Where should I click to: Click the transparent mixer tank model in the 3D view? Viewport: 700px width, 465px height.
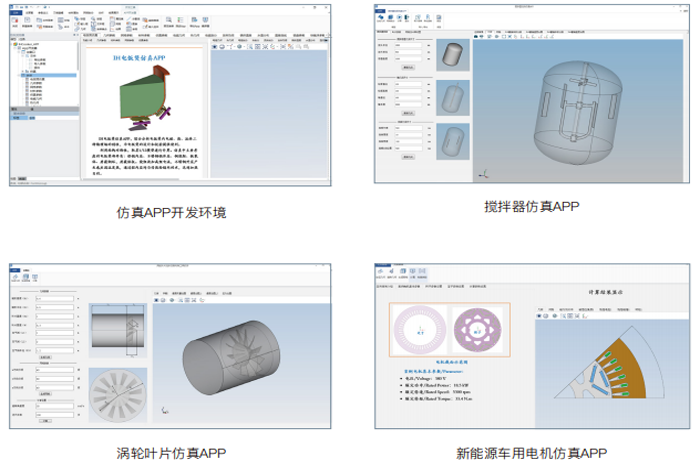(x=578, y=113)
